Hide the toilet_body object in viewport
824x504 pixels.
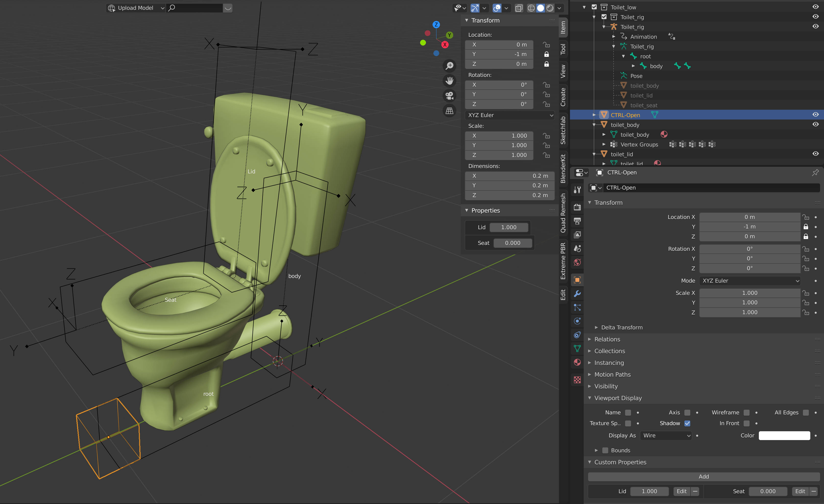pyautogui.click(x=815, y=124)
